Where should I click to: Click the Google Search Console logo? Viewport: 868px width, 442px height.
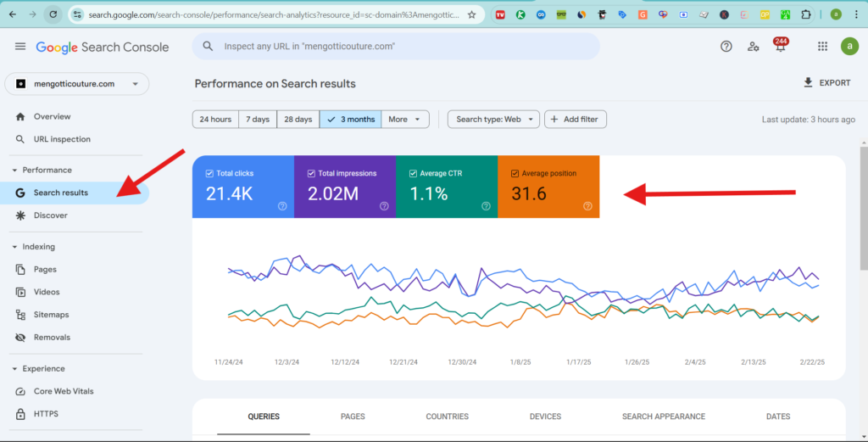pos(103,47)
